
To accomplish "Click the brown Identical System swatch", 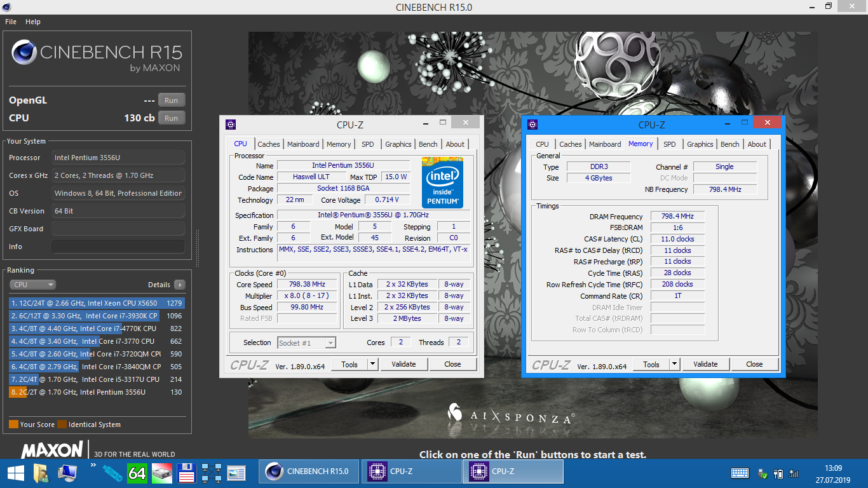I will click(x=62, y=424).
